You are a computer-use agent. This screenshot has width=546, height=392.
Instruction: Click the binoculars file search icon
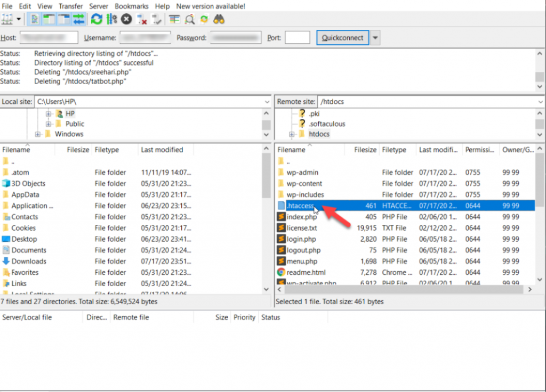coord(219,20)
